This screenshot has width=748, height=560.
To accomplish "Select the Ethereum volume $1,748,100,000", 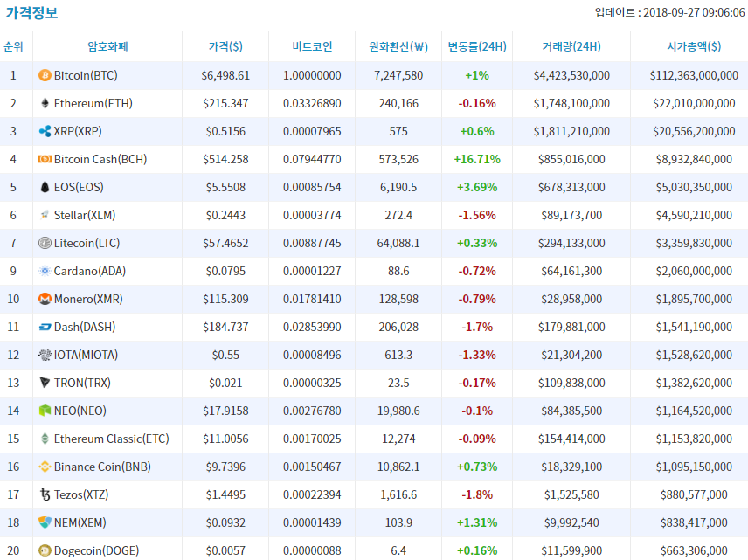I will point(571,103).
